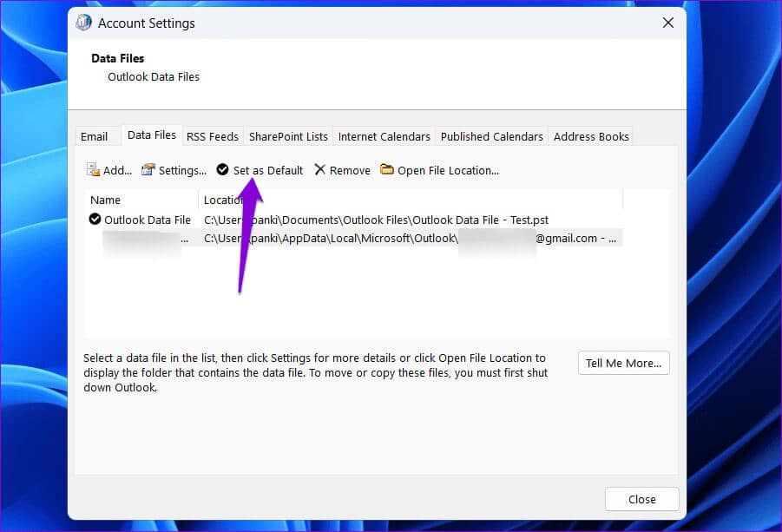The height and width of the screenshot is (532, 782).
Task: Open the Published Calendars tab
Action: 492,136
